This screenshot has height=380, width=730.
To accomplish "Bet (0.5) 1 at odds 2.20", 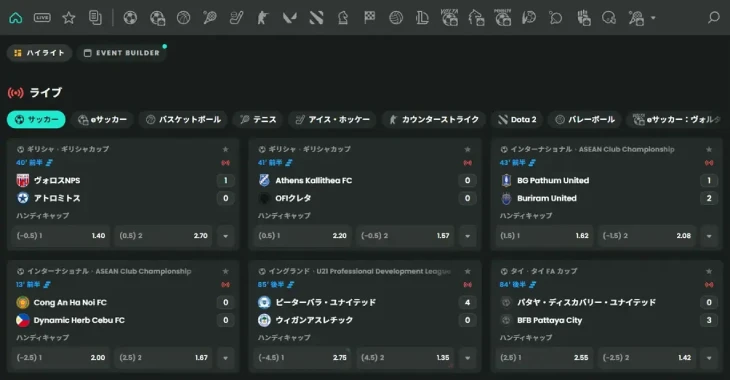I will click(x=303, y=236).
